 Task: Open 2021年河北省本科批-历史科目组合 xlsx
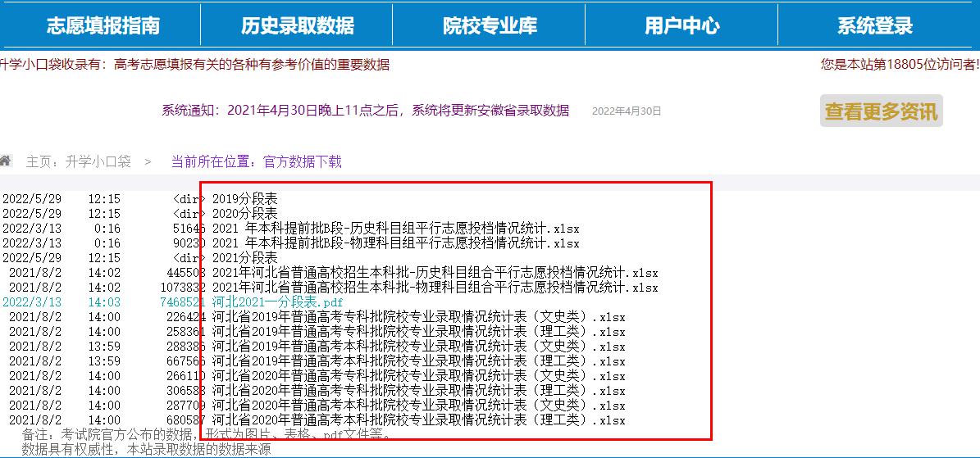pyautogui.click(x=435, y=273)
